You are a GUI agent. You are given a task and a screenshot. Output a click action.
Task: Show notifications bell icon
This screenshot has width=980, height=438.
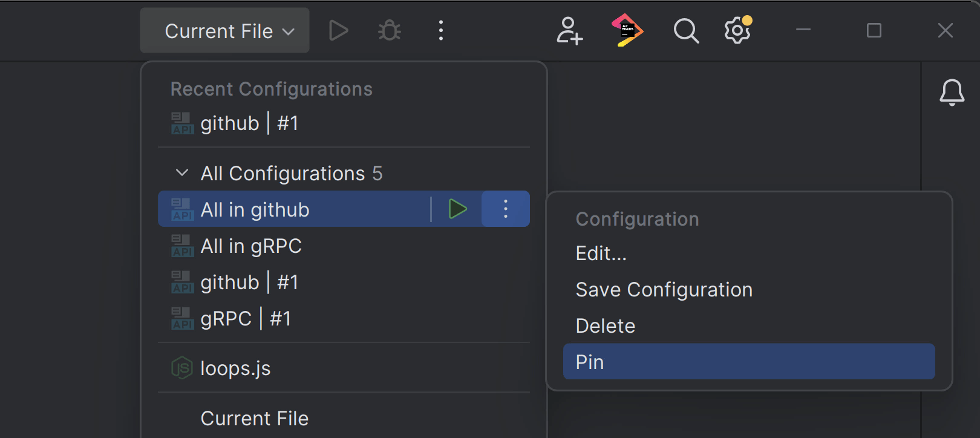click(952, 93)
